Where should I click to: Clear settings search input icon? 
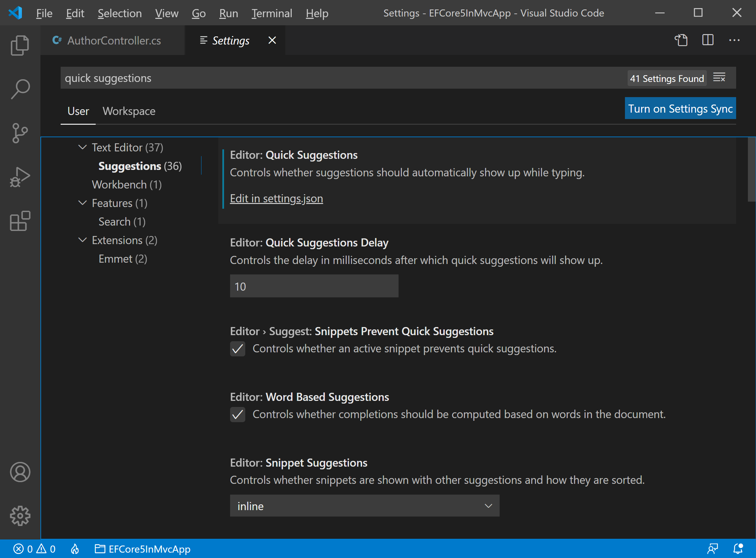(719, 78)
